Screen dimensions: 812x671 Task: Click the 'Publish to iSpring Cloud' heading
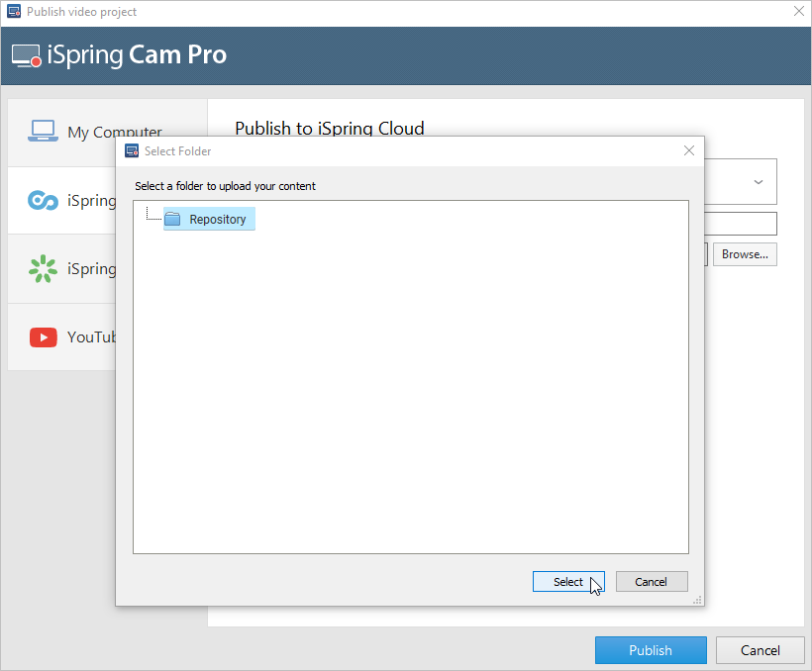tap(330, 129)
